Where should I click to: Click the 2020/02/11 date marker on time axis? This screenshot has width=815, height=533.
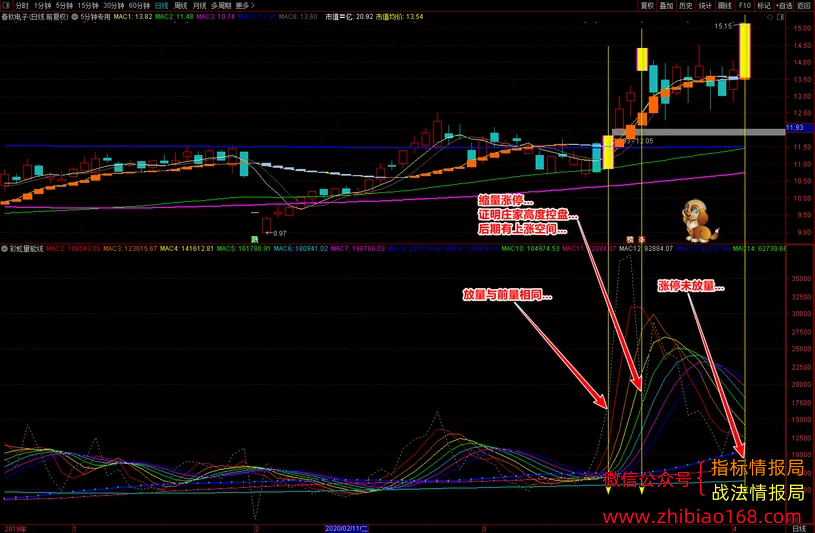click(346, 528)
